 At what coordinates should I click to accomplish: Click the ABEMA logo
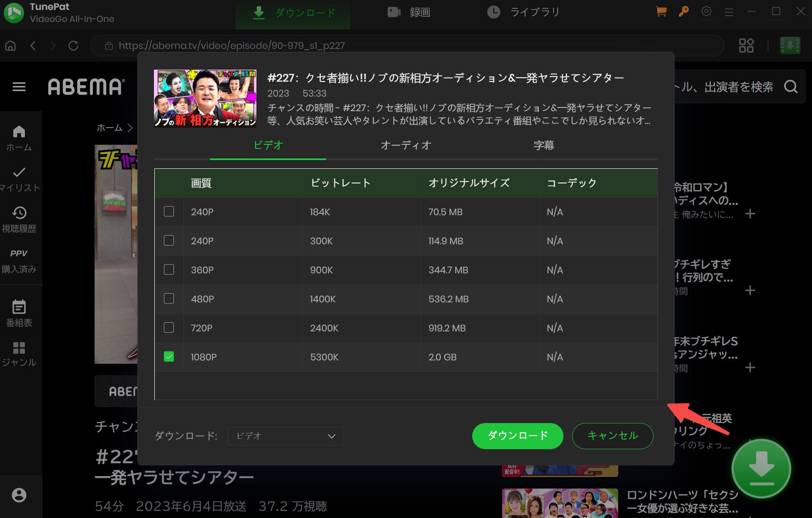(x=86, y=87)
